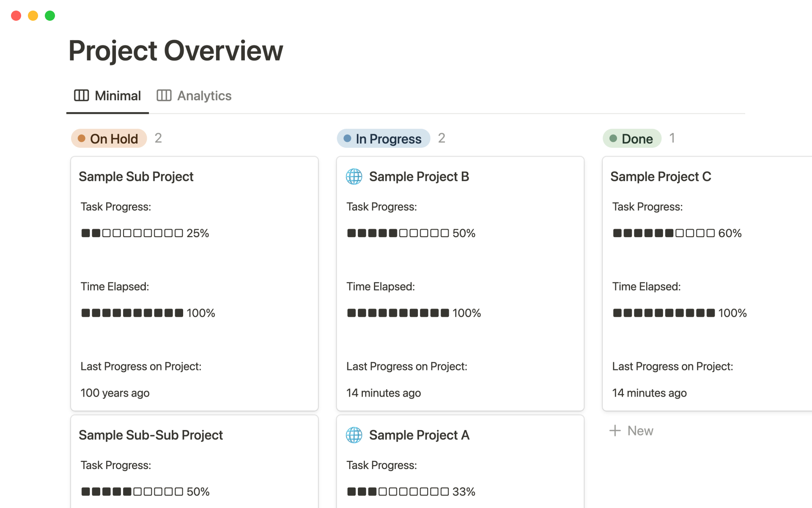
Task: Click the board icon beside Analytics tab
Action: (x=164, y=96)
